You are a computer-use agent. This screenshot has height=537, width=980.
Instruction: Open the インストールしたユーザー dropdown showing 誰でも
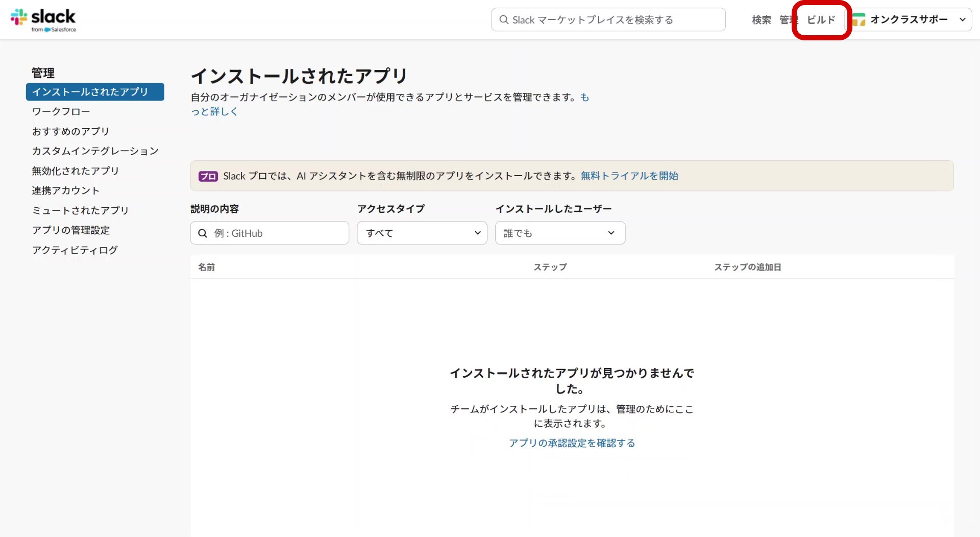click(x=559, y=233)
